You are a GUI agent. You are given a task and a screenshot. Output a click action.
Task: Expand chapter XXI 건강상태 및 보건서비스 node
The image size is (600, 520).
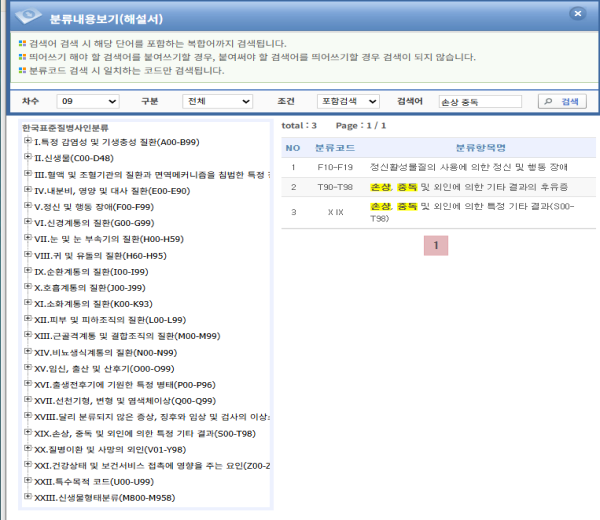[x=28, y=465]
